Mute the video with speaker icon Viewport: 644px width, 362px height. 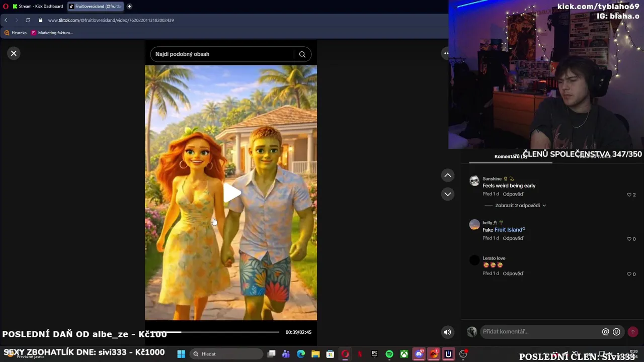pos(447,332)
